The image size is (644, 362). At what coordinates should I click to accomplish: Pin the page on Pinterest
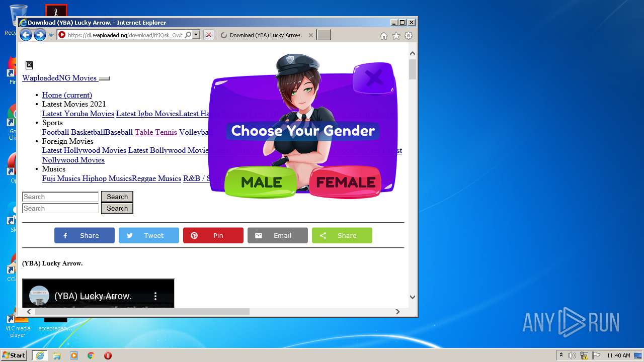click(x=213, y=235)
